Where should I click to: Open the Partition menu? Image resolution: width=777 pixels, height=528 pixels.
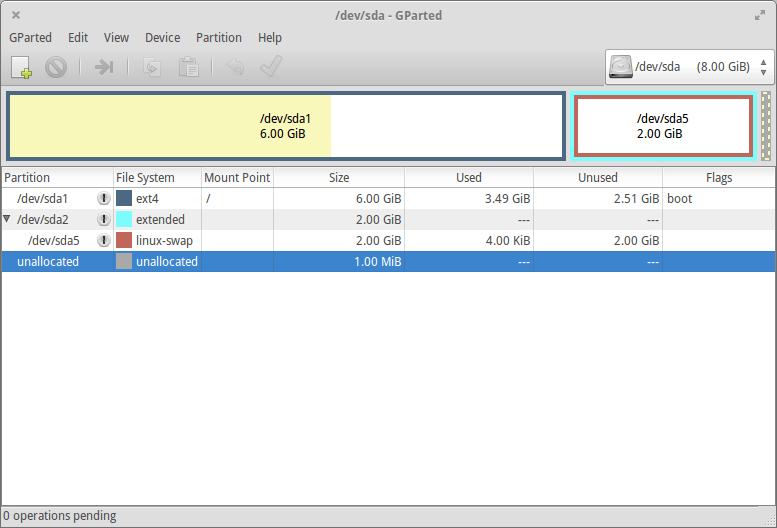(x=218, y=38)
